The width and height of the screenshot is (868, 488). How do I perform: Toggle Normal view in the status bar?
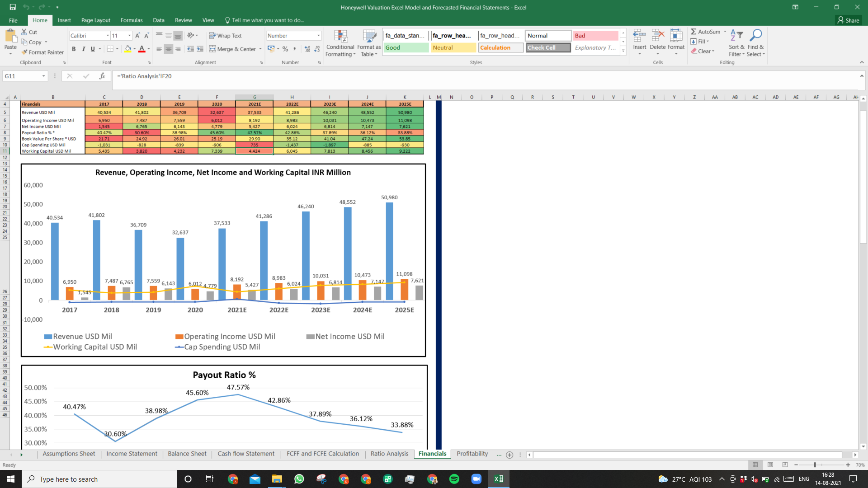tap(755, 465)
